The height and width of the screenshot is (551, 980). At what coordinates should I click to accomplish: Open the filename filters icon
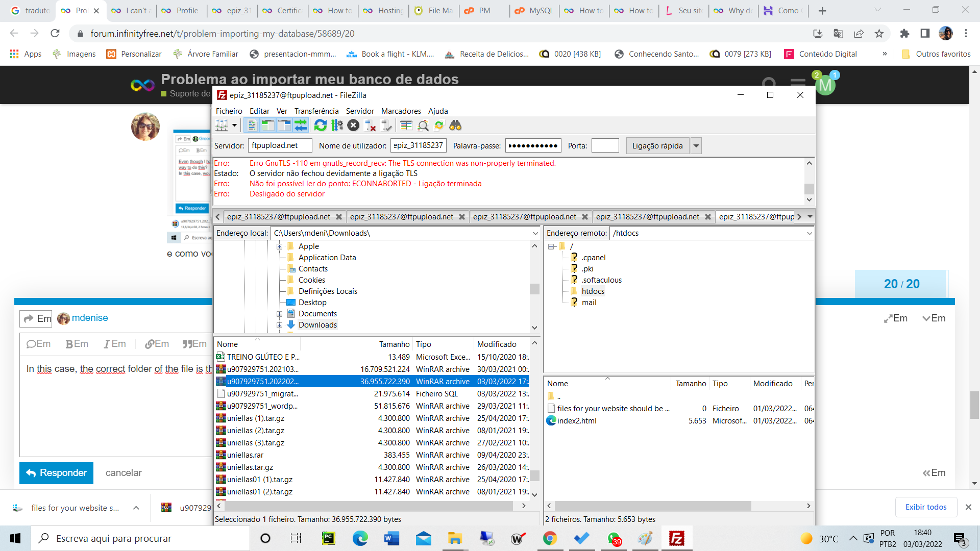[x=406, y=126]
